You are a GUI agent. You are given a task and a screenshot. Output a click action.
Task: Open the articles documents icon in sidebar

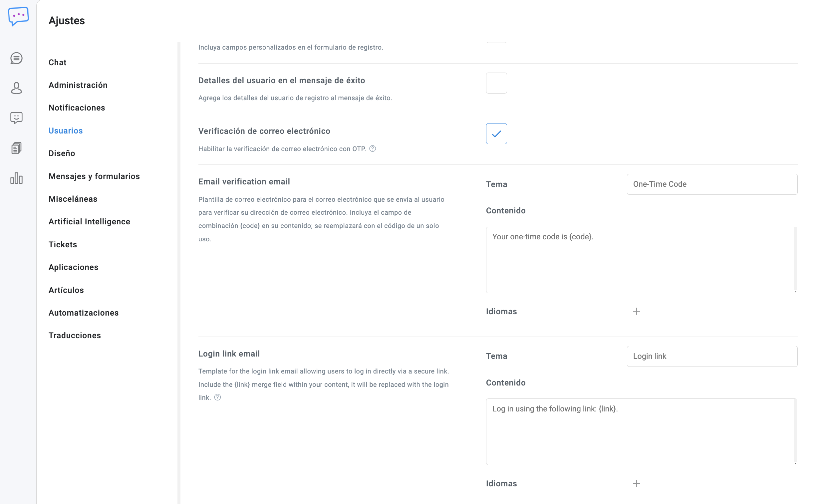[x=16, y=148]
